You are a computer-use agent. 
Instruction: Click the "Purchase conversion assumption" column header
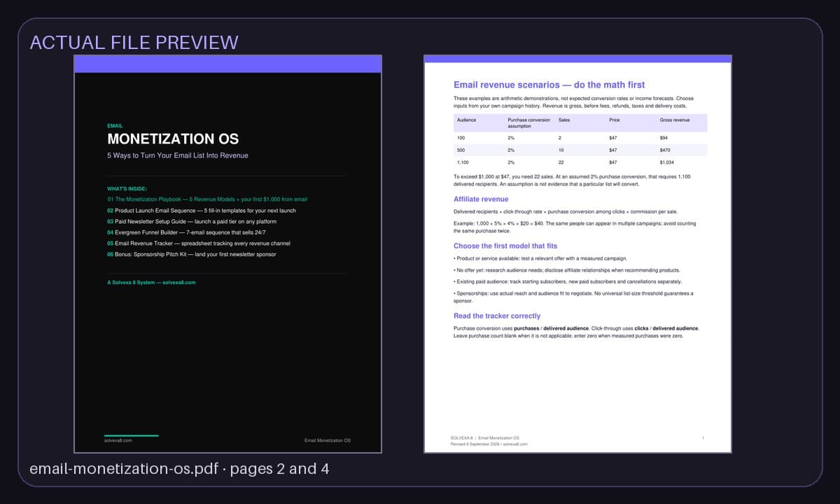[529, 123]
